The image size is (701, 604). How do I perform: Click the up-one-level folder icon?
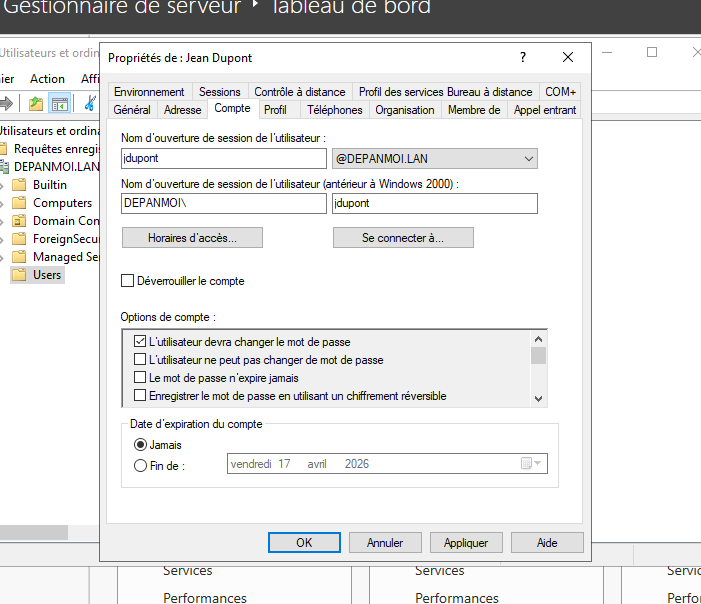[36, 104]
